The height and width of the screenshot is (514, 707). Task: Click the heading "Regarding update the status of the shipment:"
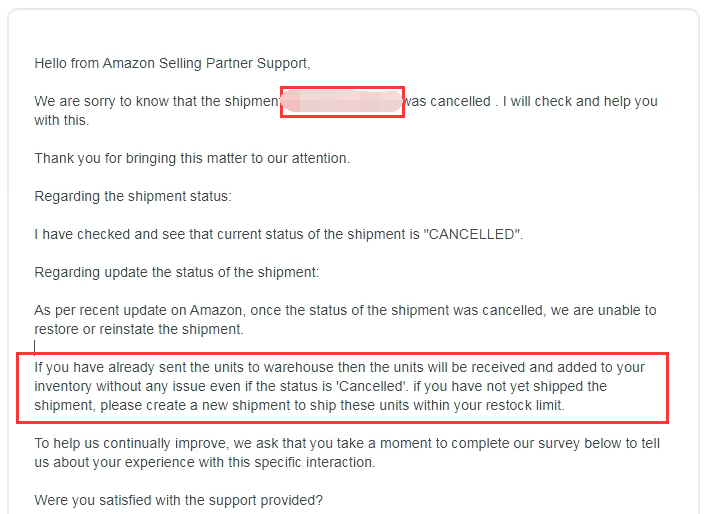177,272
